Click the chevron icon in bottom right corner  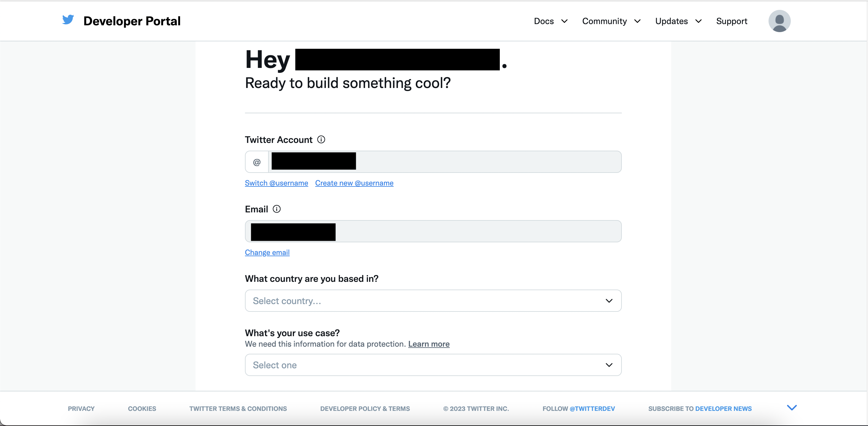pos(792,407)
